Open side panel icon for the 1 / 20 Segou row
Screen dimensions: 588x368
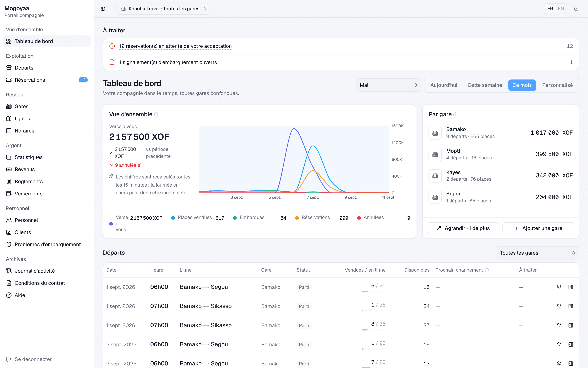tap(571, 344)
